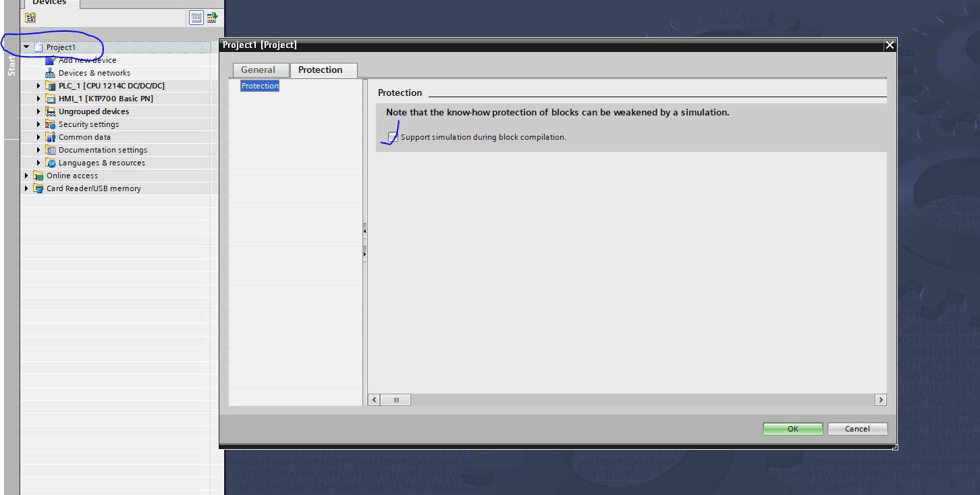Image resolution: width=980 pixels, height=495 pixels.
Task: Click the Add new device icon
Action: click(x=51, y=60)
